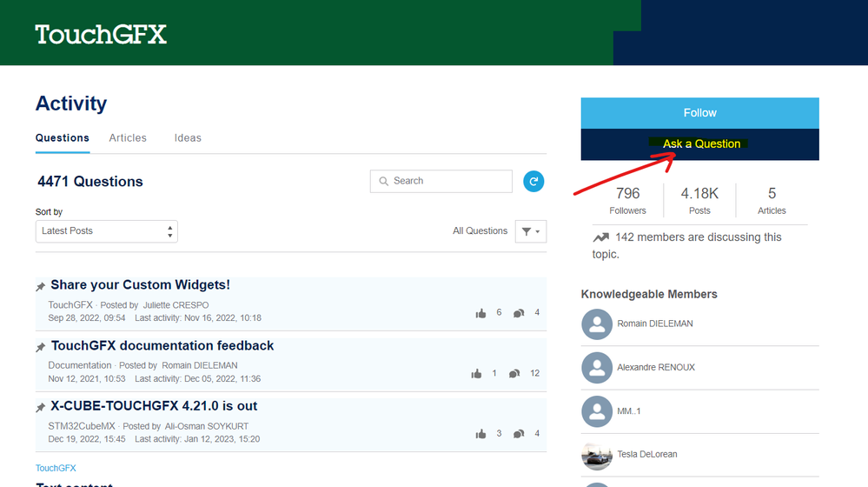Open the Sort by Latest Posts dropdown
Viewport: 868px width, 487px height.
(106, 231)
